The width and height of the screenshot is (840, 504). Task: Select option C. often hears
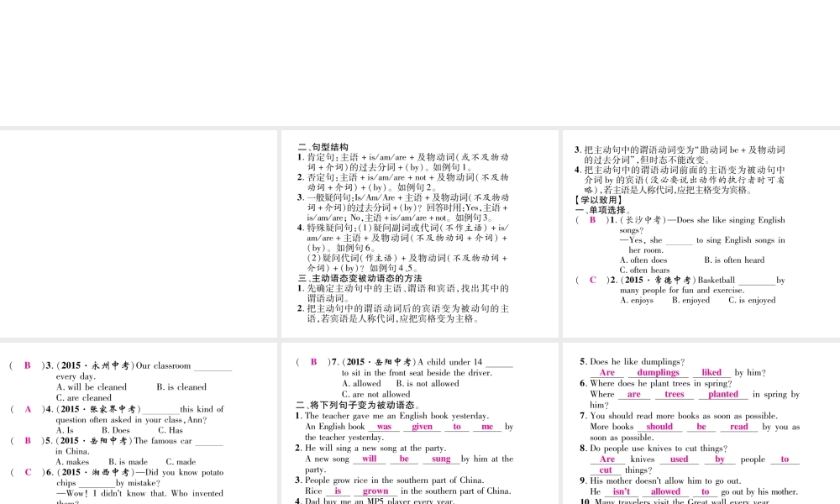click(644, 270)
